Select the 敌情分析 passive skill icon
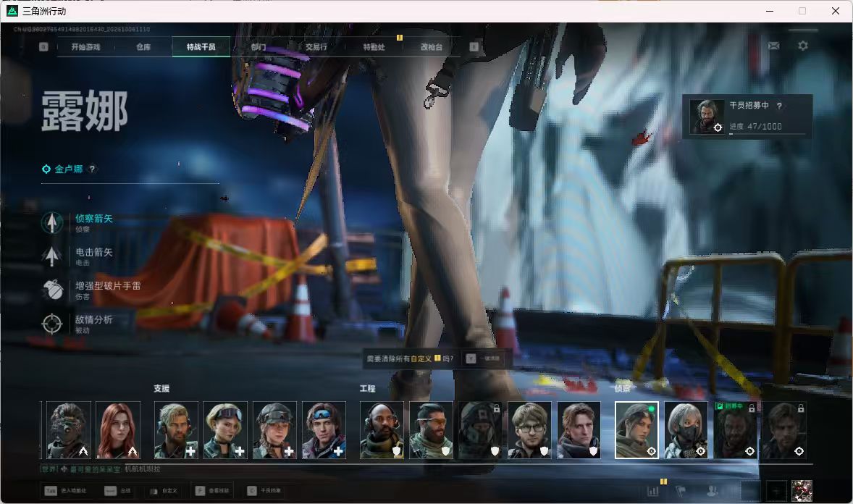Viewport: 853px width, 504px height. (52, 323)
